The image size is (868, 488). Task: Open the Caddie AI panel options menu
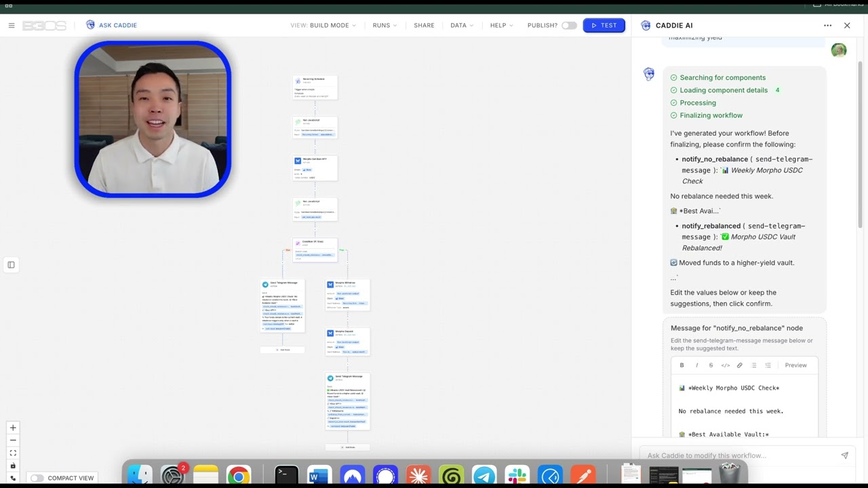click(827, 26)
